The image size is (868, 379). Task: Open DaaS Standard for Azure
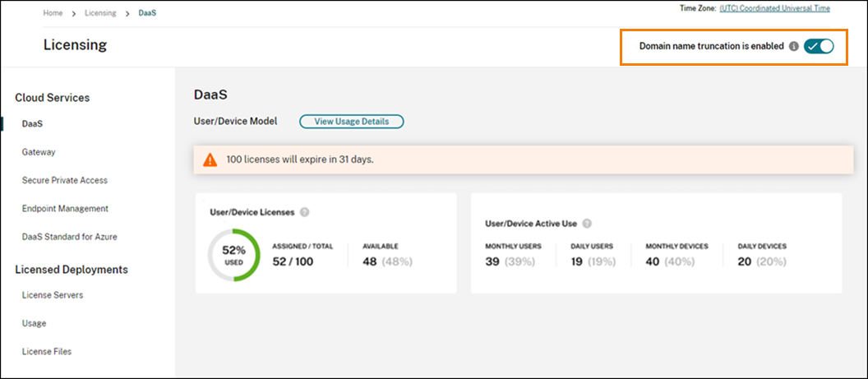point(70,237)
